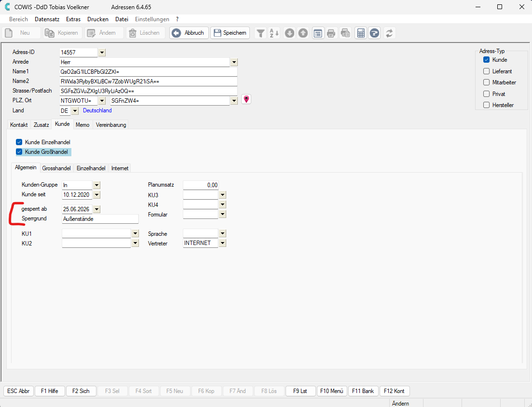Open the Ort dropdown arrow
Image resolution: width=532 pixels, height=407 pixels.
pos(234,101)
